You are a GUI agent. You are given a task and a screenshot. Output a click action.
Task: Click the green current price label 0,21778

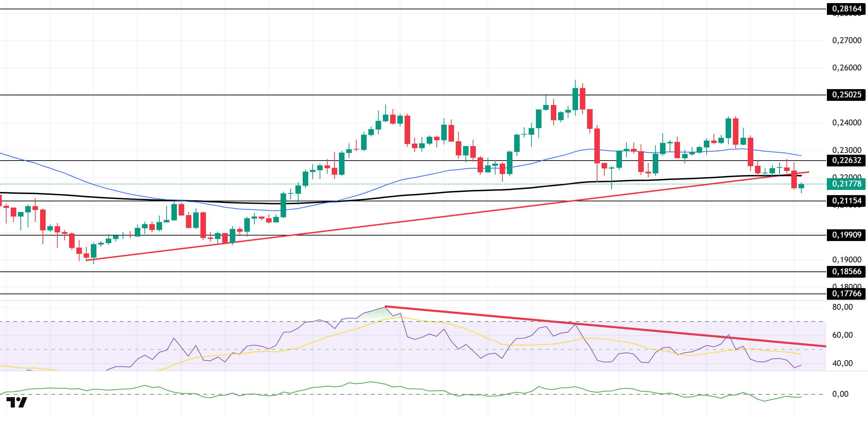tap(846, 184)
